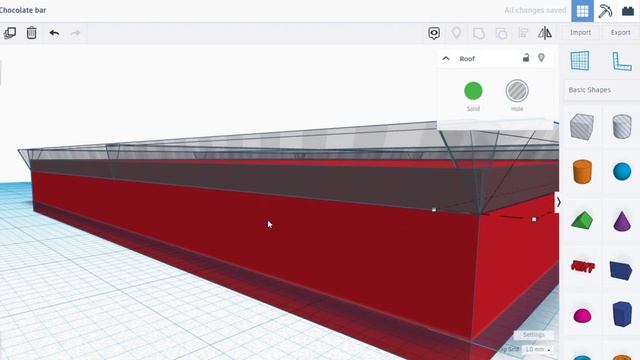640x360 pixels.
Task: Select the Ruler tool
Action: (x=622, y=61)
